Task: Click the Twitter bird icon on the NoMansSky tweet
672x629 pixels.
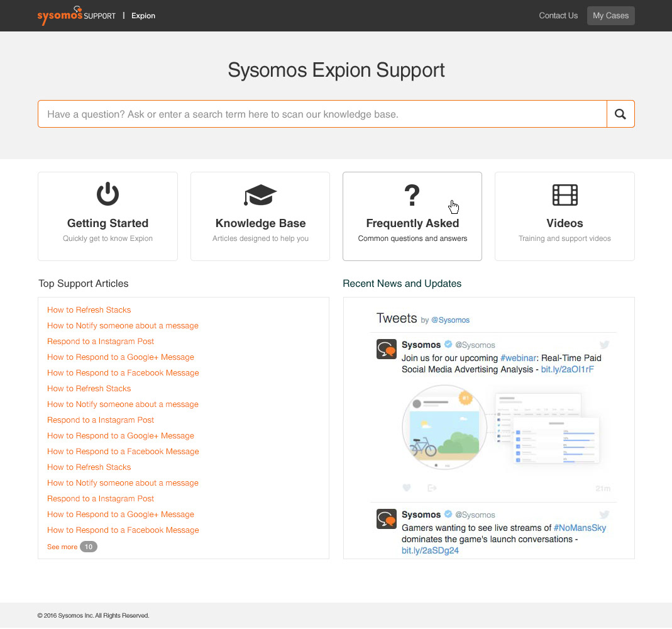Action: pos(604,515)
